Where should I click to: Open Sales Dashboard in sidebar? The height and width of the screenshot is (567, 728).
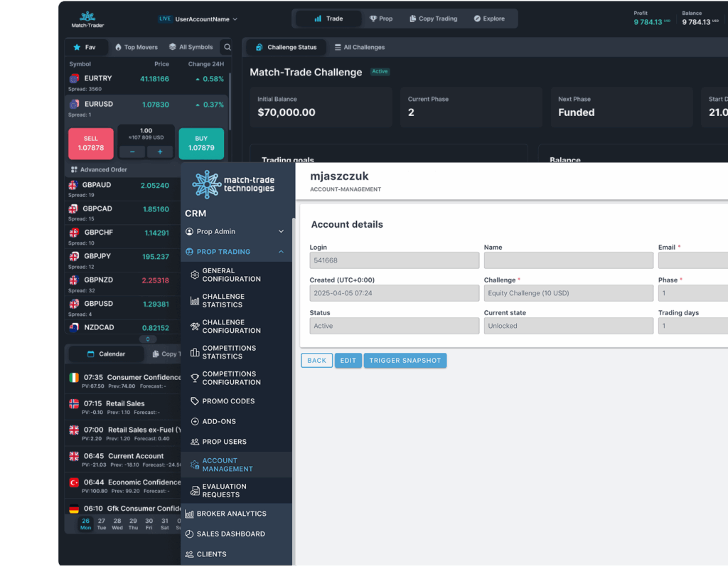230,534
